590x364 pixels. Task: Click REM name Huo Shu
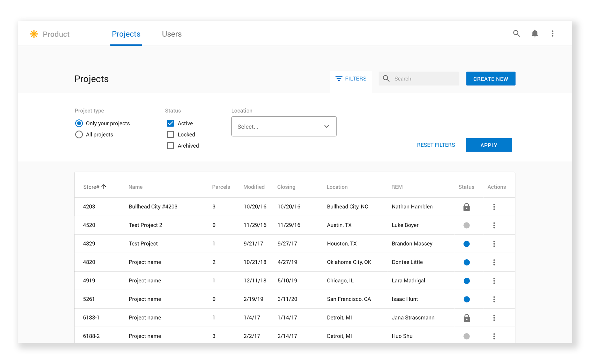(402, 336)
